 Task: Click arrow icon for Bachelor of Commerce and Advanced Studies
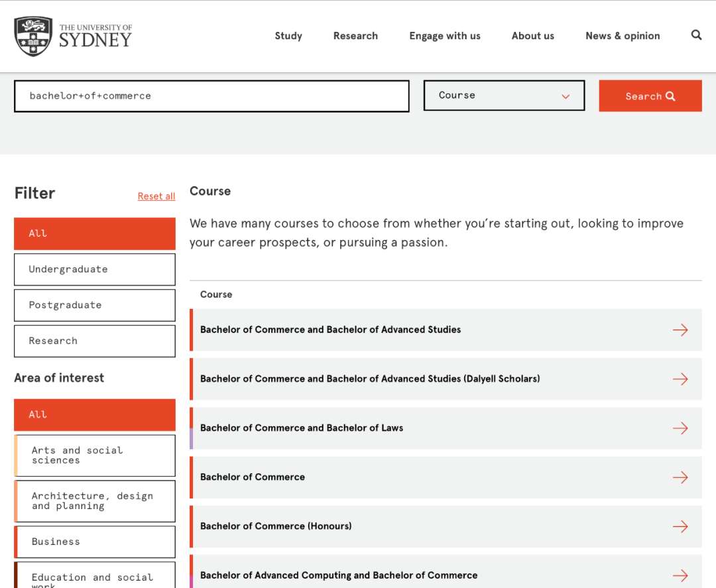click(680, 329)
